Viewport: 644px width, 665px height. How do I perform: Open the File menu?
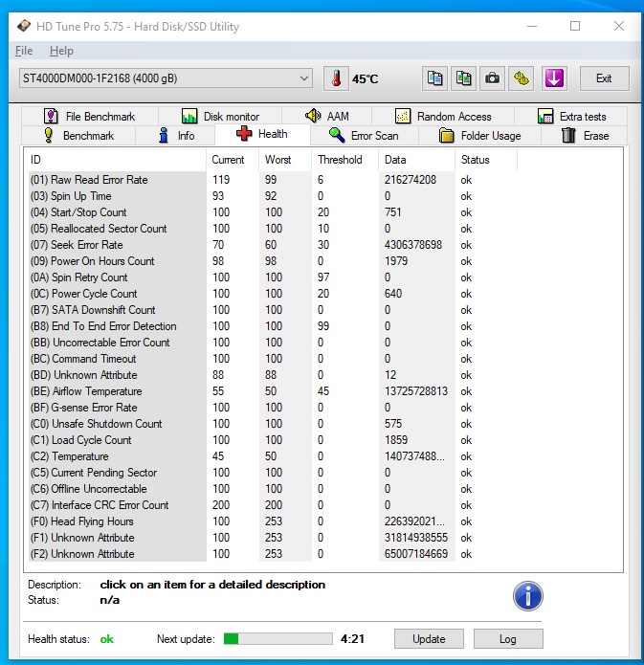[24, 51]
